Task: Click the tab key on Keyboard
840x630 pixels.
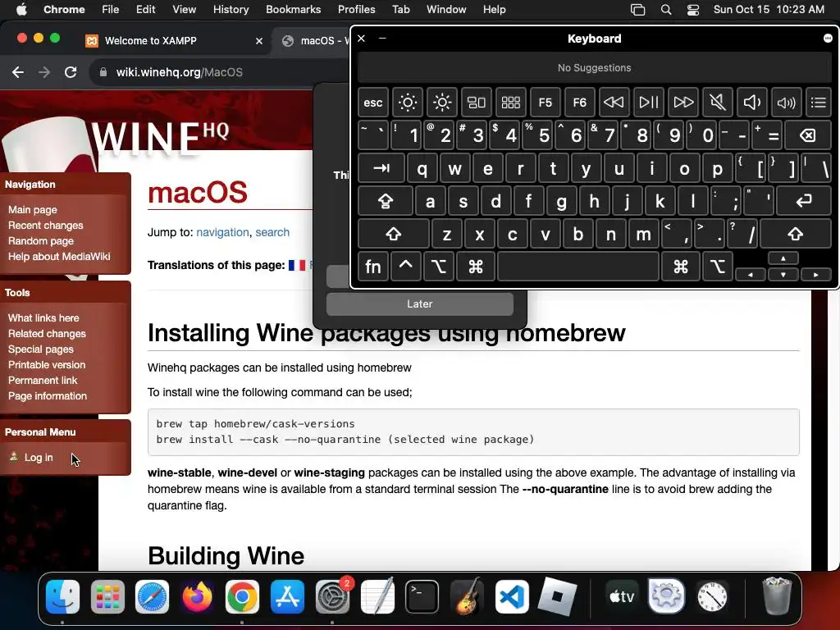Action: click(x=381, y=169)
